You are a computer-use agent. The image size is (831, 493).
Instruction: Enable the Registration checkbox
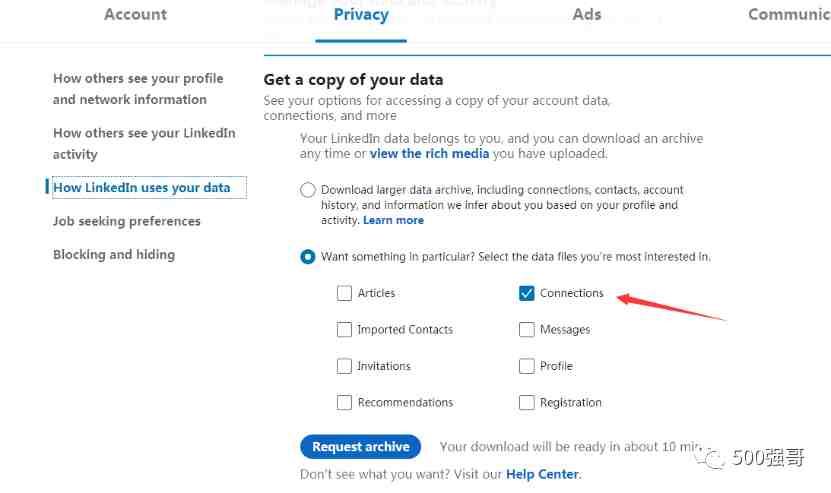[x=527, y=403]
